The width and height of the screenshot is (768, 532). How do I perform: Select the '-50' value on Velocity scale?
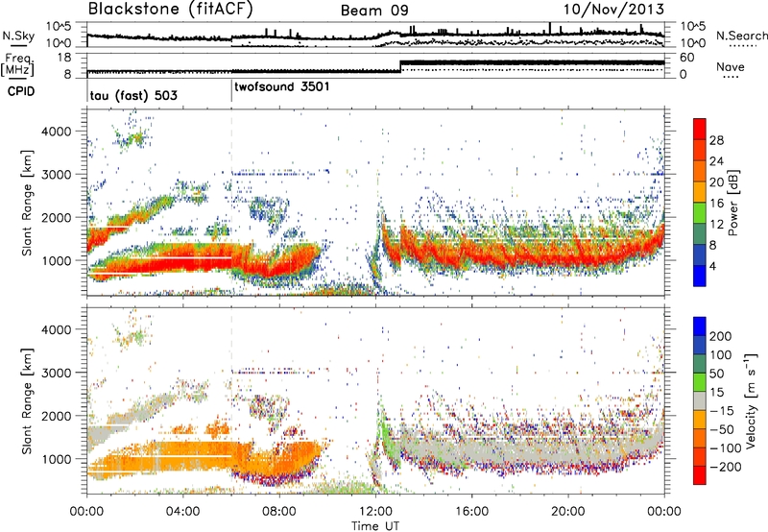tap(722, 429)
